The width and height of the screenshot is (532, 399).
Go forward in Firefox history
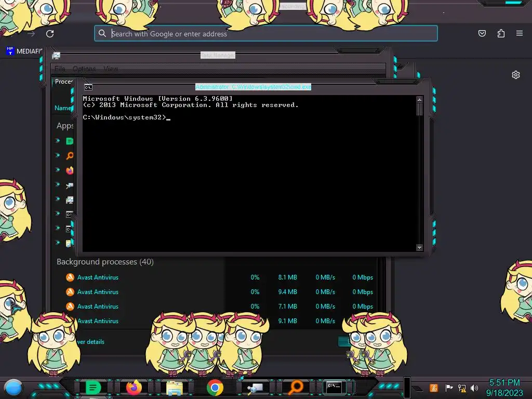click(31, 34)
